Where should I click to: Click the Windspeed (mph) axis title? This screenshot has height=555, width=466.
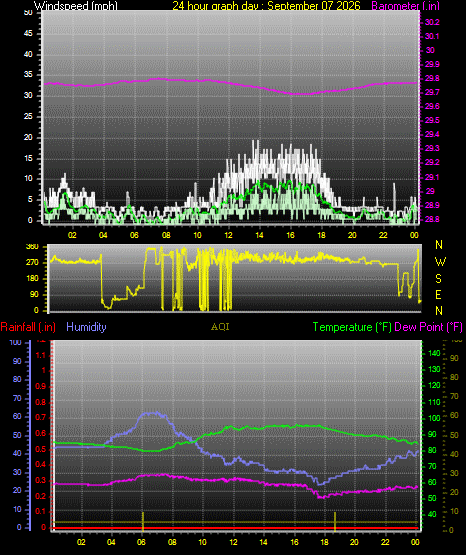[x=75, y=6]
